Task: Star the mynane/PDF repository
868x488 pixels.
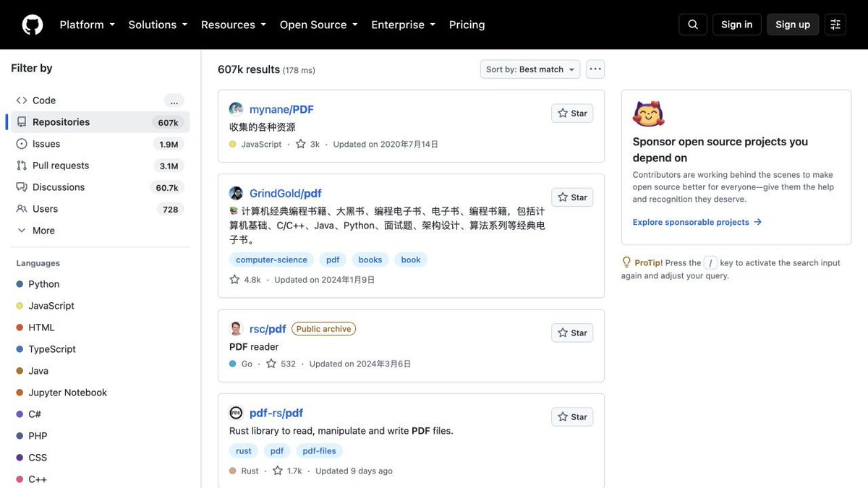Action: pyautogui.click(x=572, y=114)
